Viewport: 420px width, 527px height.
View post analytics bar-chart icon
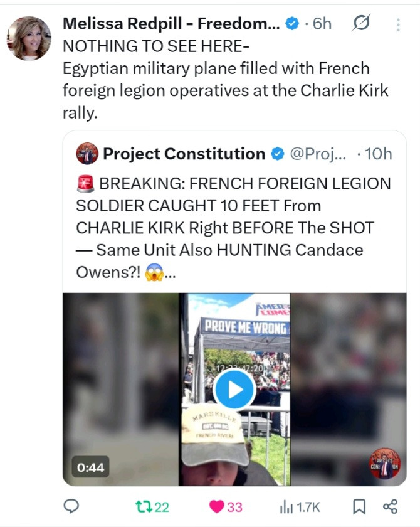pos(285,506)
